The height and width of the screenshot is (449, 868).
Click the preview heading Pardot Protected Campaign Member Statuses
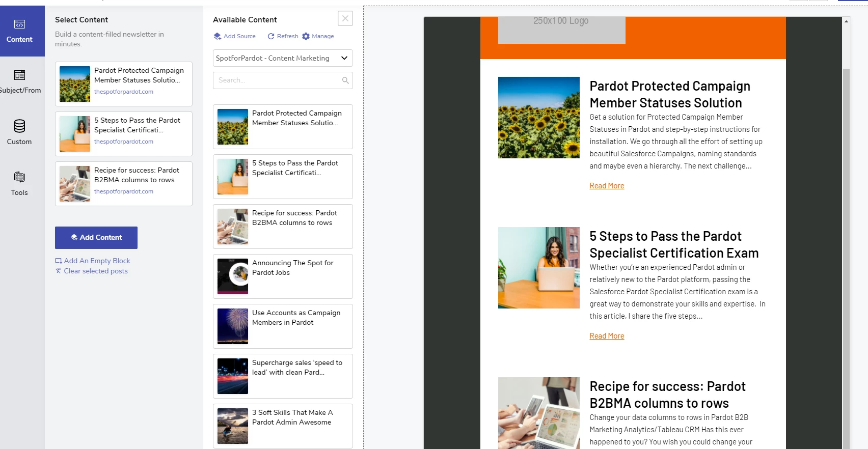[x=670, y=94]
